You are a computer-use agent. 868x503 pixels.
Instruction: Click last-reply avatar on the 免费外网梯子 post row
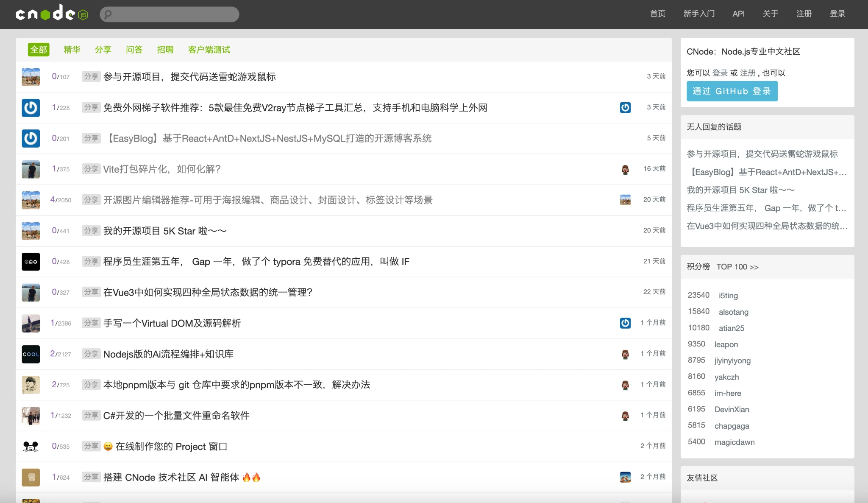coord(625,107)
